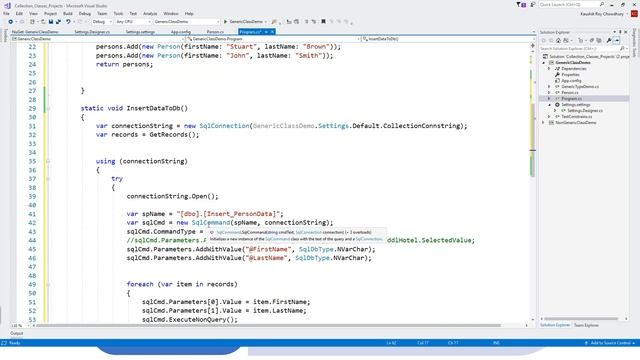Click the bookmark toolbar icon

(323, 22)
